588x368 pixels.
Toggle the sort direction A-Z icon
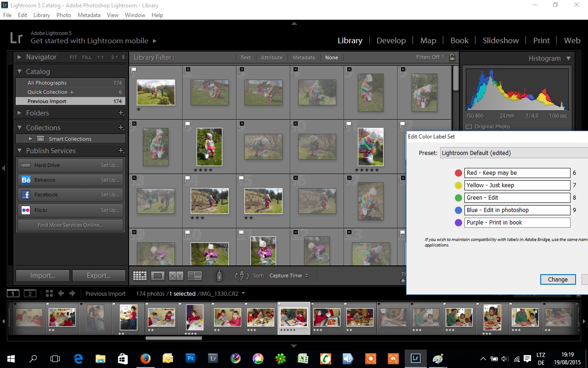[x=242, y=276]
